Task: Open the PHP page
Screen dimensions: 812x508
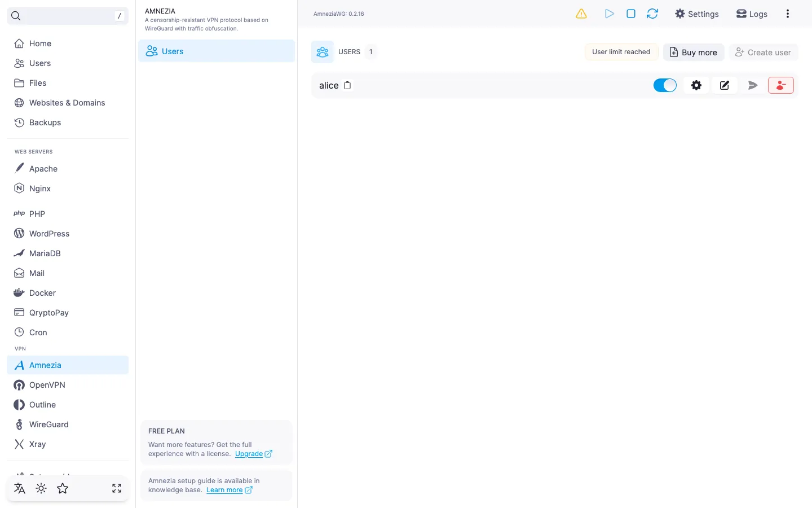Action: coord(68,214)
